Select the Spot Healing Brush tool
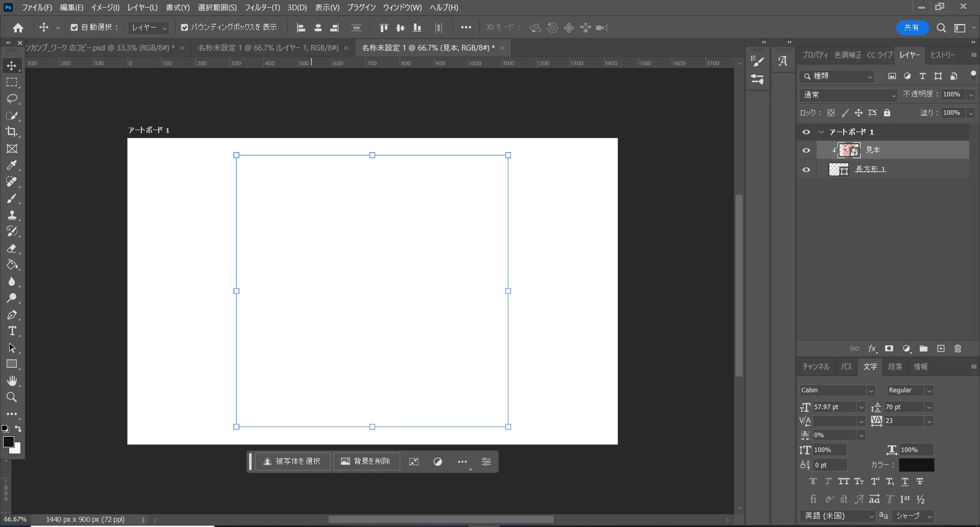Viewport: 980px width, 527px height. [12, 182]
